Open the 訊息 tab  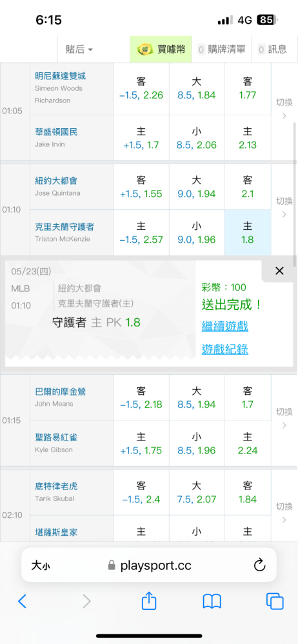(x=273, y=50)
